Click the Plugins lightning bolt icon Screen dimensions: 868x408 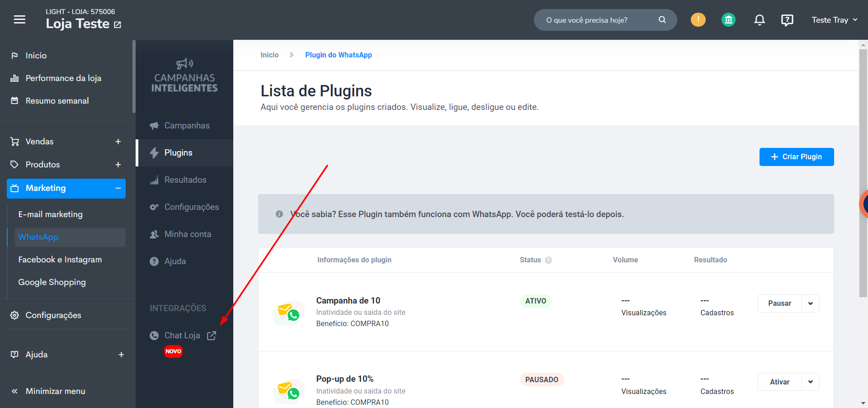click(x=154, y=153)
